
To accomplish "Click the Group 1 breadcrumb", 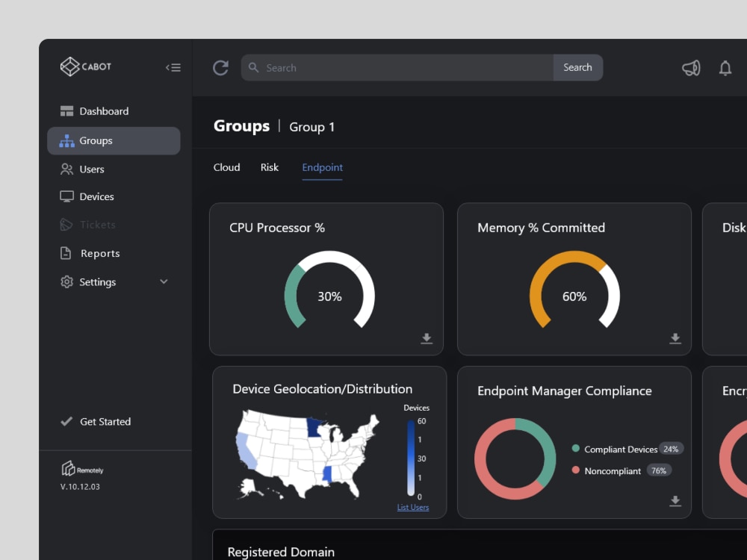I will 312,127.
